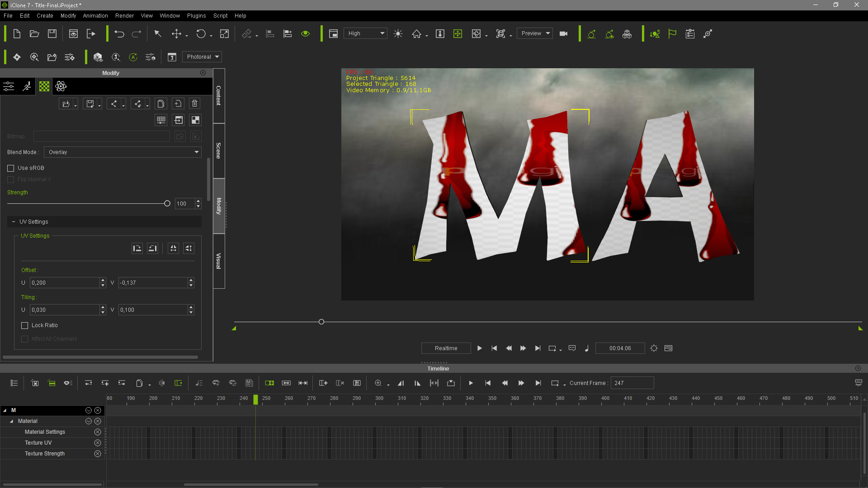868x488 pixels.
Task: Open the Plugins menu
Action: tap(197, 16)
